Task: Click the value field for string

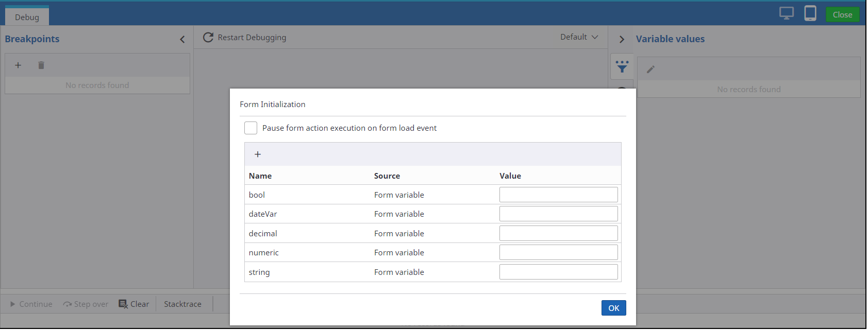Action: 558,272
